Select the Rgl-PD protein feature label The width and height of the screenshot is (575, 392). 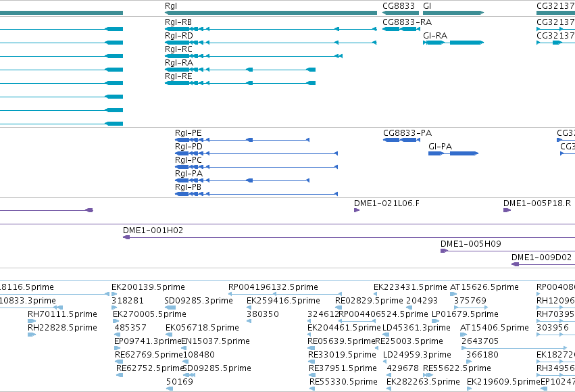[189, 147]
